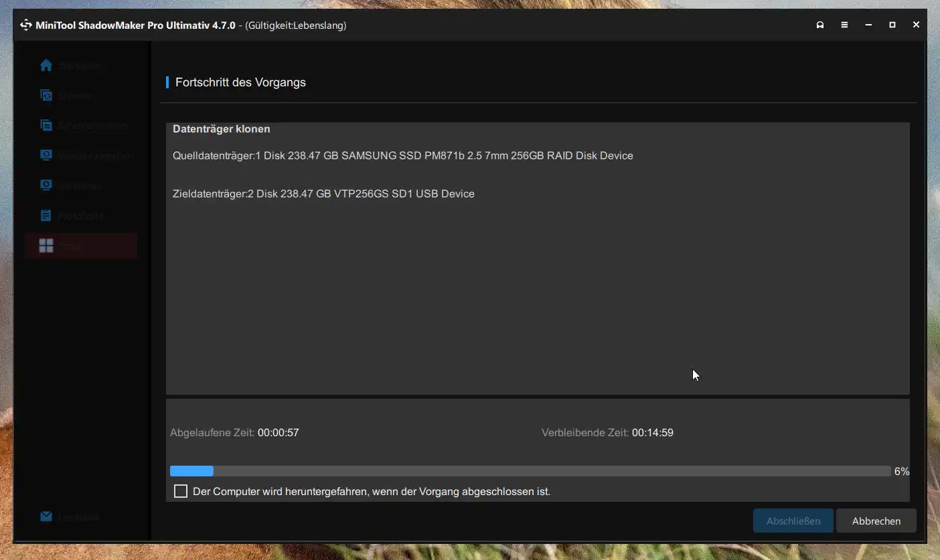Enable shutdown when the operation completes checkbox
This screenshot has width=940, height=560.
click(x=181, y=491)
